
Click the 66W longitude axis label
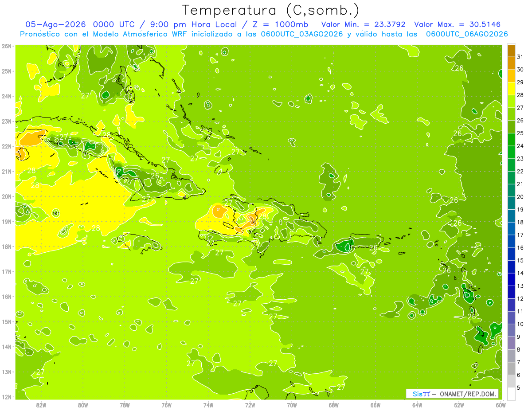coord(376,404)
